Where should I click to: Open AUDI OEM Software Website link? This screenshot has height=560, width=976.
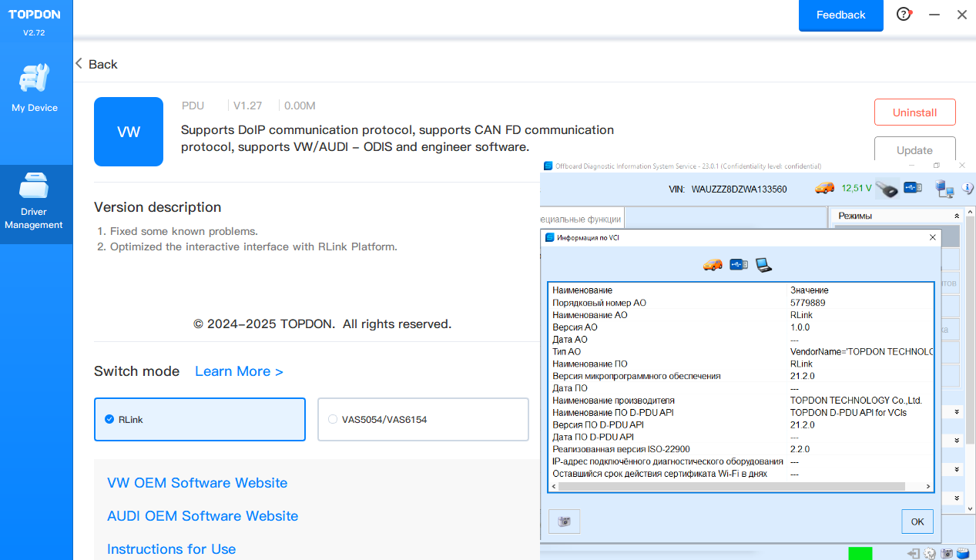tap(203, 516)
